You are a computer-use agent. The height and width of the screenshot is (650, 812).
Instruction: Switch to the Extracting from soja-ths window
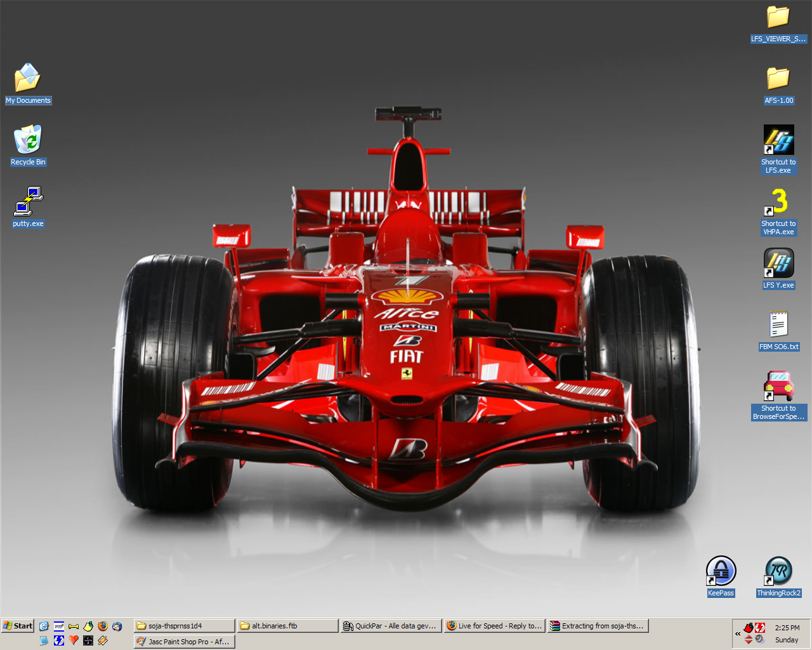click(x=598, y=626)
